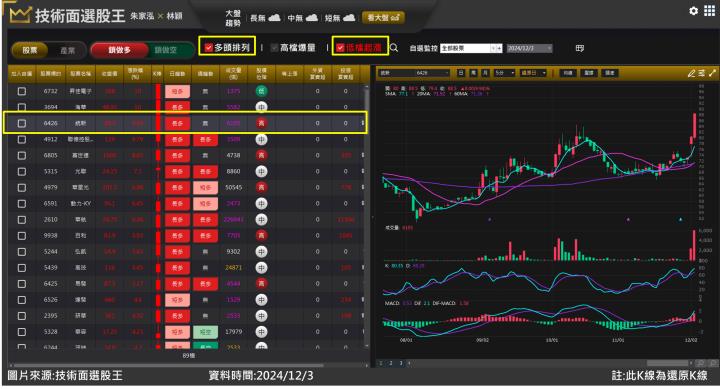Check the watchlist box for stock 6805

[x=22, y=155]
